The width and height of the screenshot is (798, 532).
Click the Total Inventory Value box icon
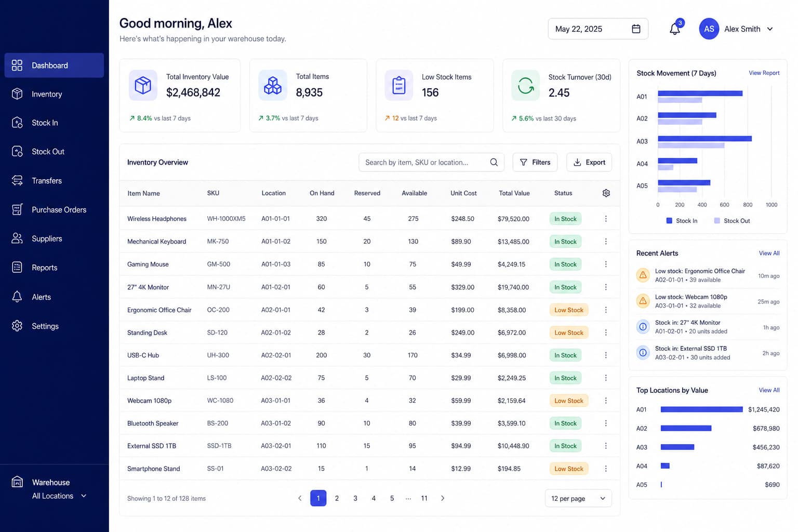pos(143,85)
